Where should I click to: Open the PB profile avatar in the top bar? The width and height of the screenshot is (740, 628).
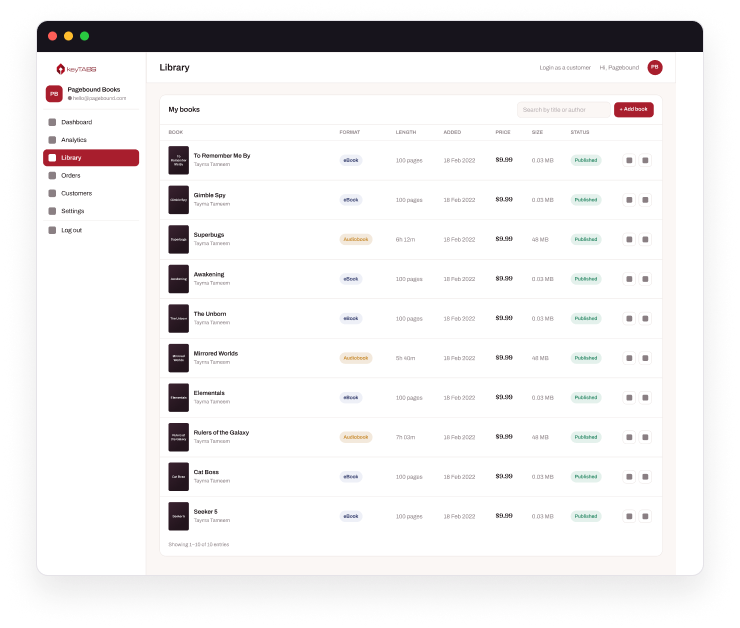pos(655,67)
